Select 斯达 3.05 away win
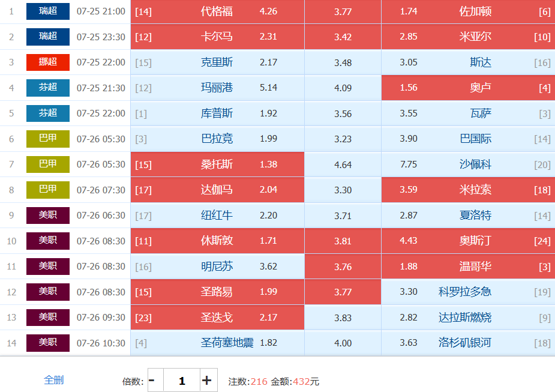 tap(468, 62)
